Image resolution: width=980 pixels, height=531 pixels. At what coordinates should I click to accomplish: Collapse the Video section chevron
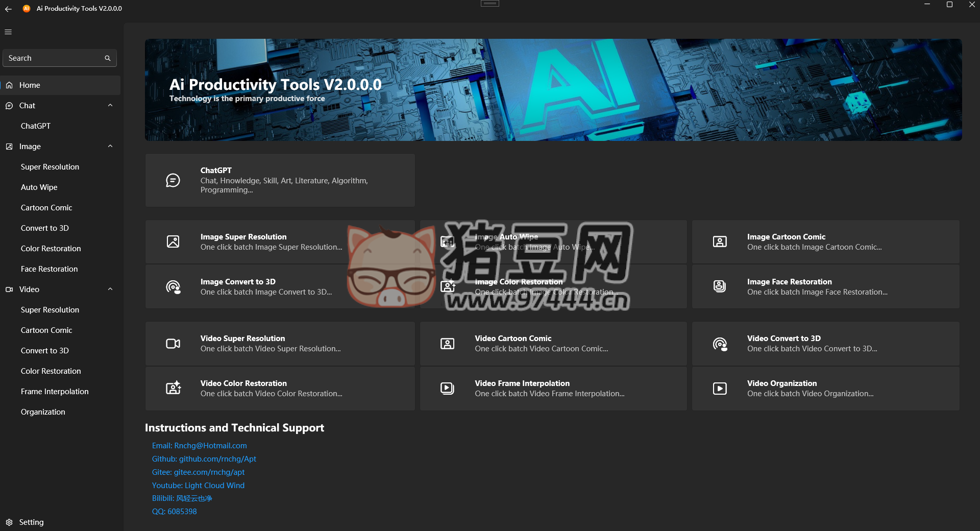click(110, 289)
